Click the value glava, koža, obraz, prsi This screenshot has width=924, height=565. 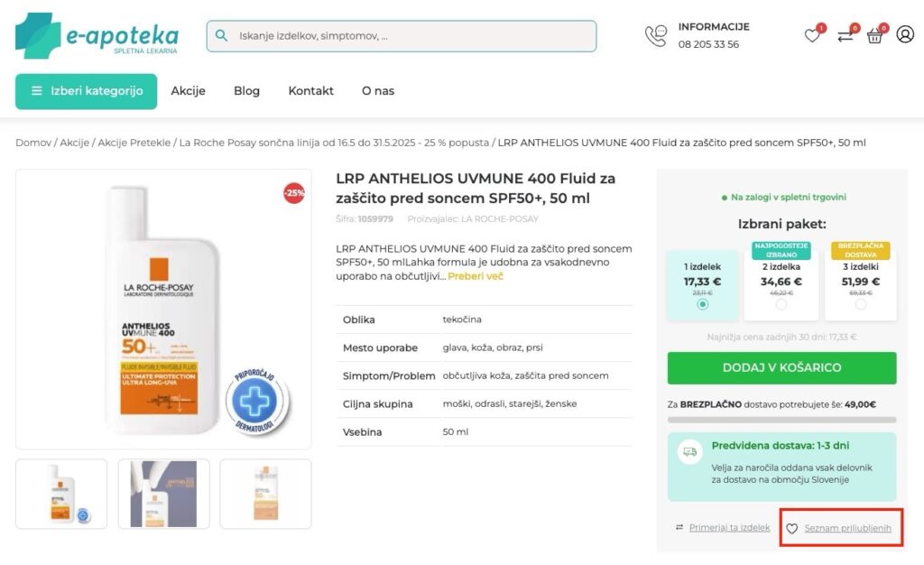pos(493,347)
